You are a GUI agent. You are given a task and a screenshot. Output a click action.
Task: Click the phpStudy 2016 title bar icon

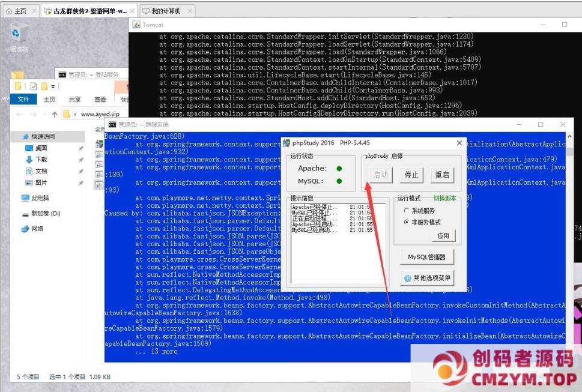[x=286, y=143]
